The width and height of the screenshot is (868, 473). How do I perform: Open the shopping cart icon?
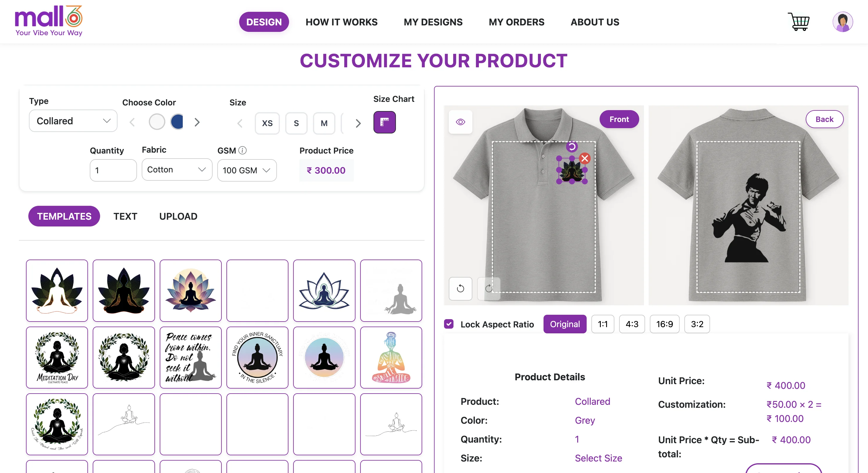(798, 22)
